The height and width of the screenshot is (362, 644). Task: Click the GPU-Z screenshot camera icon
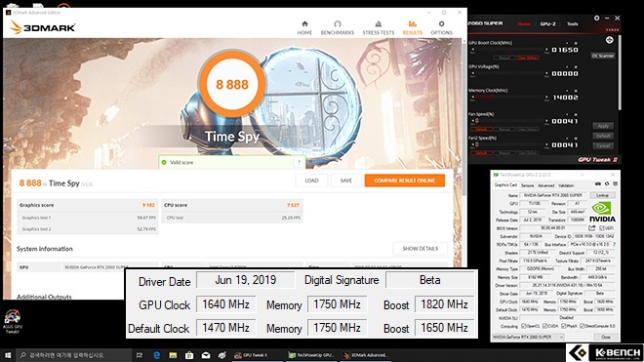pos(598,184)
